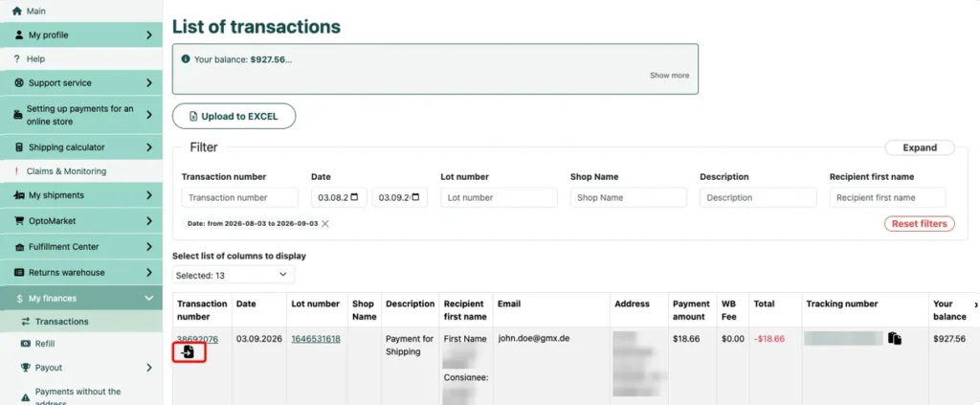The height and width of the screenshot is (405, 980).
Task: Click the Recipient first name filter field
Action: click(887, 197)
